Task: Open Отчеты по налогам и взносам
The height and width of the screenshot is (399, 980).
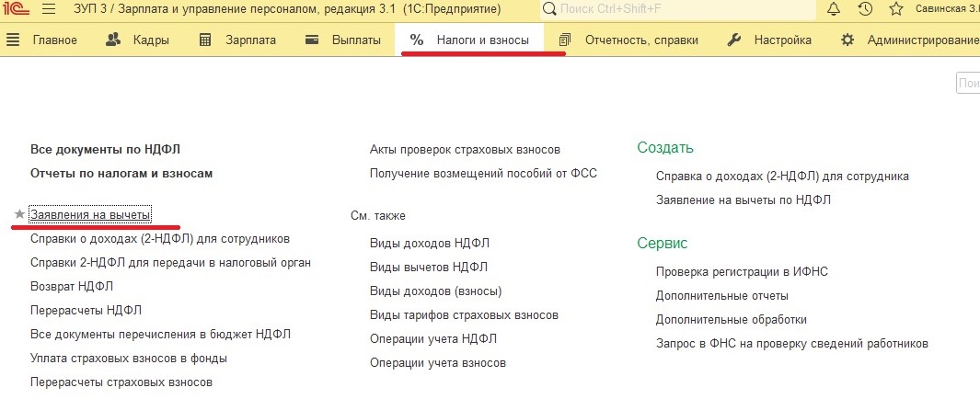Action: coord(121,174)
